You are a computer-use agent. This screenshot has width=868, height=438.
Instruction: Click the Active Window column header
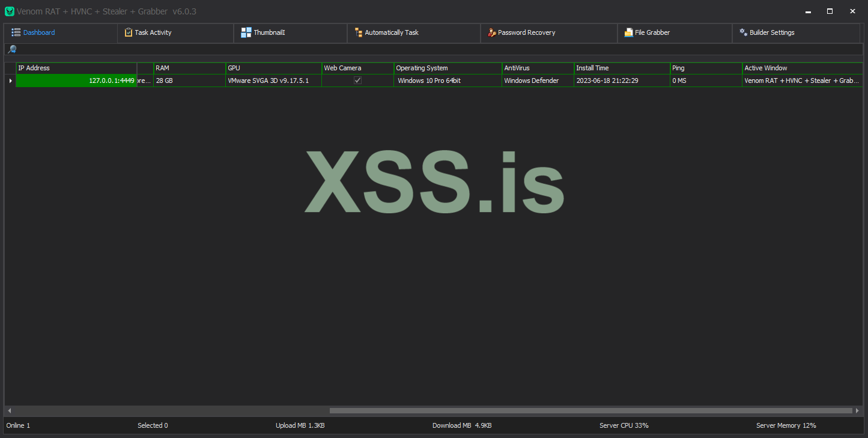pos(803,68)
